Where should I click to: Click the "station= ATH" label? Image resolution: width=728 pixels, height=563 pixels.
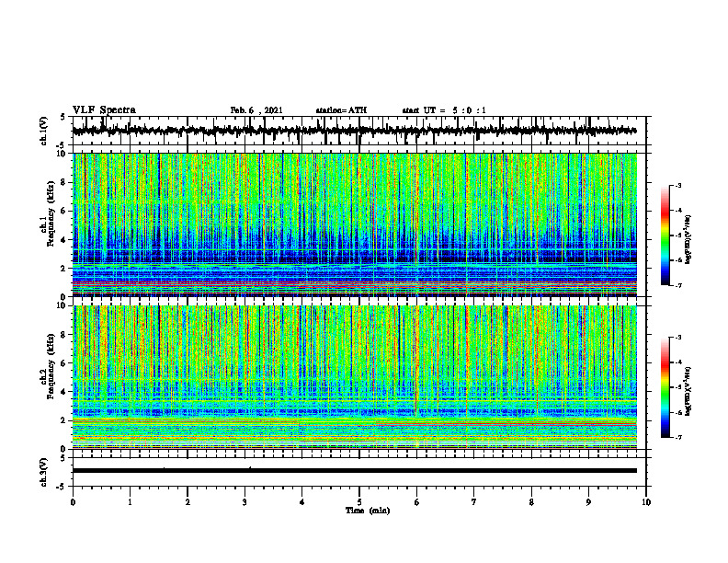click(x=341, y=110)
